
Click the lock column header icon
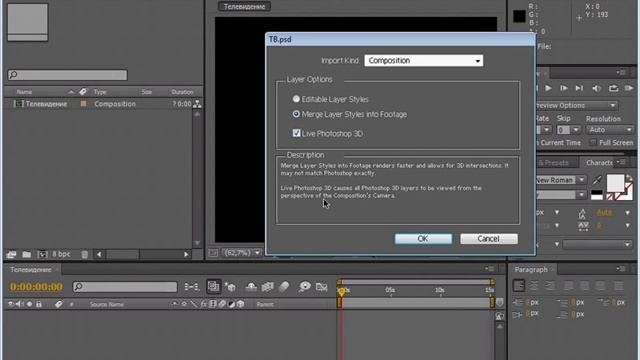click(x=39, y=304)
